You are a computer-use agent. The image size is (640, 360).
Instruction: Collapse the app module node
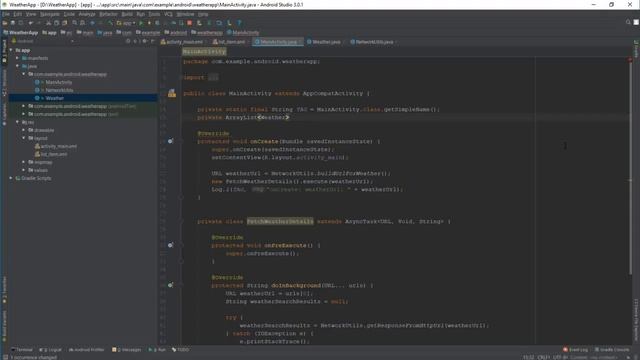11,50
